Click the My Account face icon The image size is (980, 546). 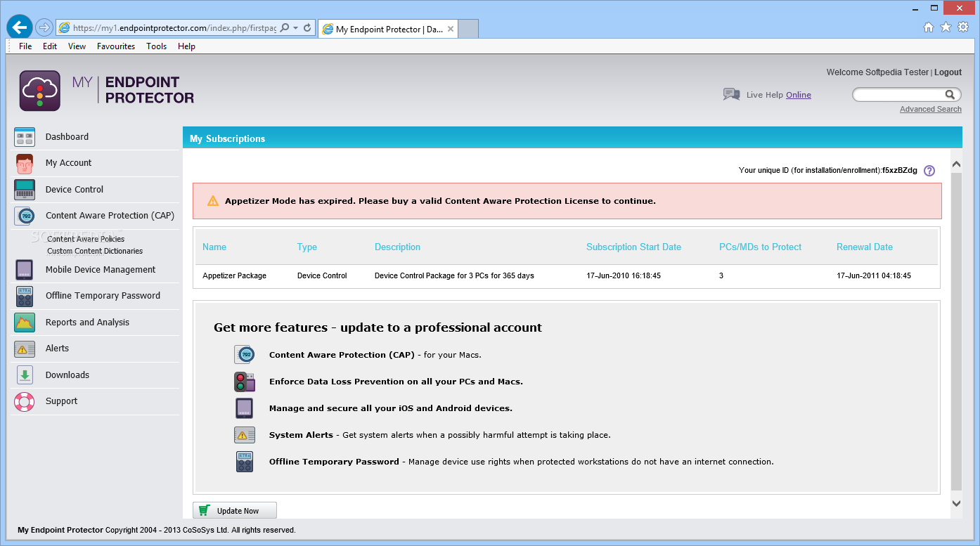(25, 163)
